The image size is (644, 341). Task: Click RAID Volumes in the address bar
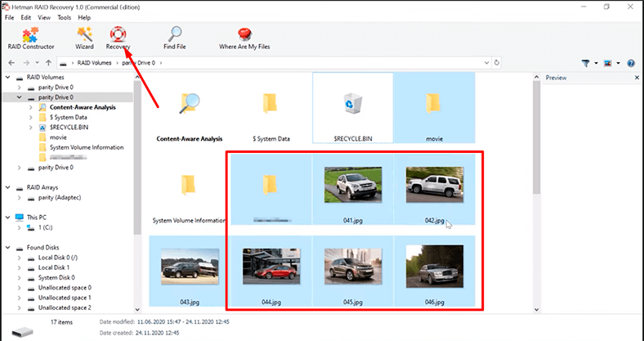[95, 63]
